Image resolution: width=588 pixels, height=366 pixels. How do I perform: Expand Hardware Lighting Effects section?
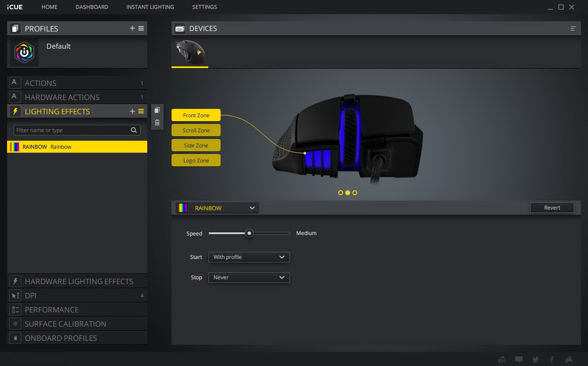coord(77,281)
